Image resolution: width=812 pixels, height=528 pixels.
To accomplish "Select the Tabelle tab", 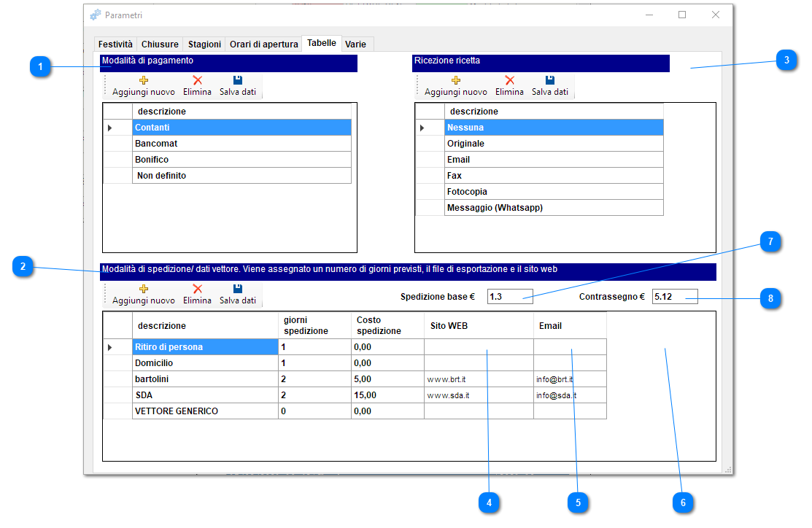I will pyautogui.click(x=322, y=43).
